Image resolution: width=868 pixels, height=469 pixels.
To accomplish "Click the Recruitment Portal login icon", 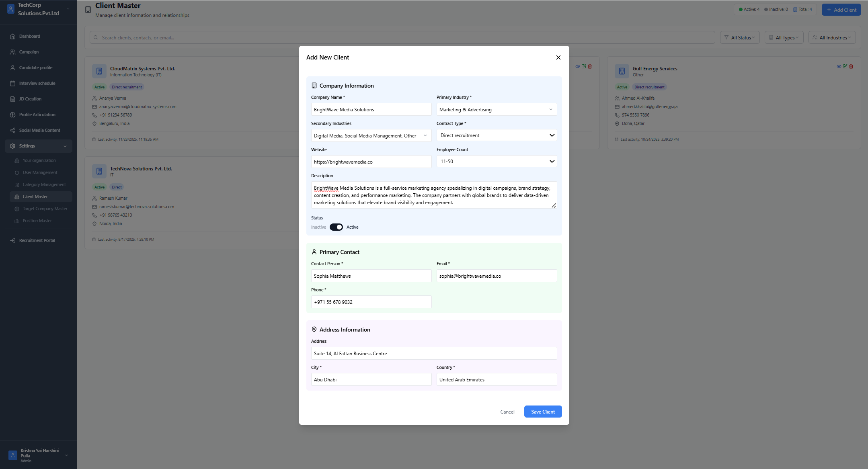I will coord(12,240).
